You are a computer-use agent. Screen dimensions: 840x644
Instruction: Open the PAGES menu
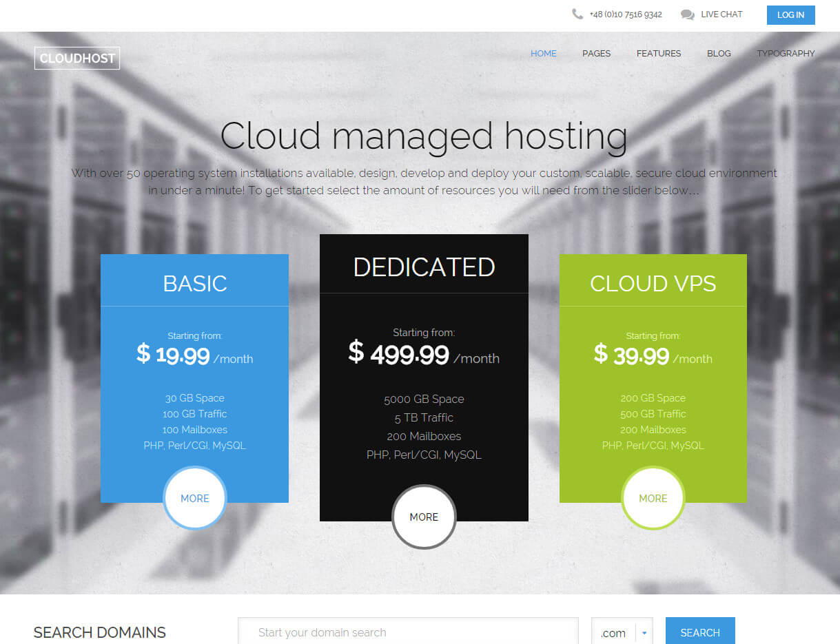pyautogui.click(x=596, y=53)
